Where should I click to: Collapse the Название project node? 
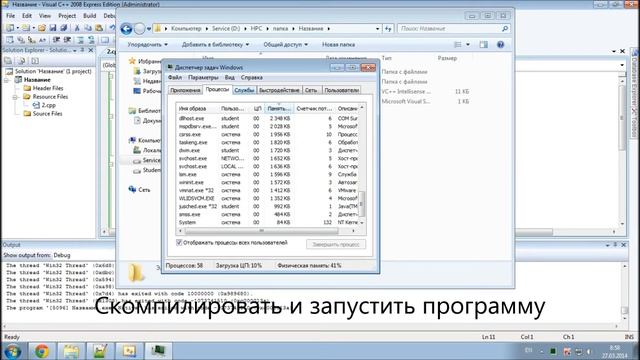(7, 80)
